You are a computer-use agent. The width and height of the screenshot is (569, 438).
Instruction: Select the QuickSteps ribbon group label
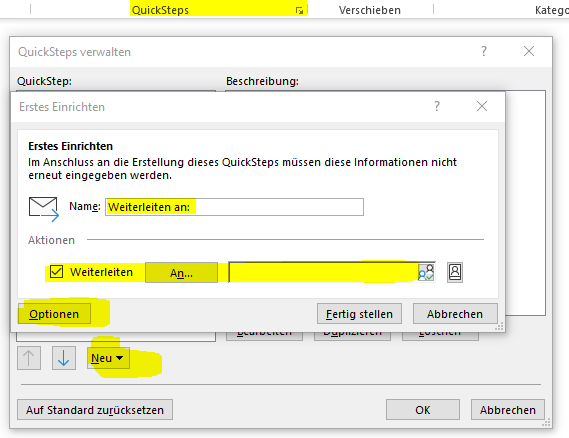160,10
